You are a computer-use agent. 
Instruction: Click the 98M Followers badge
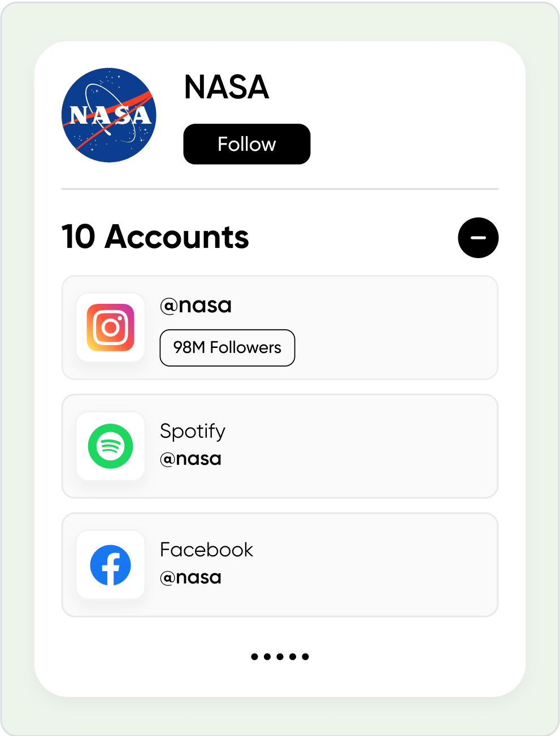[227, 347]
